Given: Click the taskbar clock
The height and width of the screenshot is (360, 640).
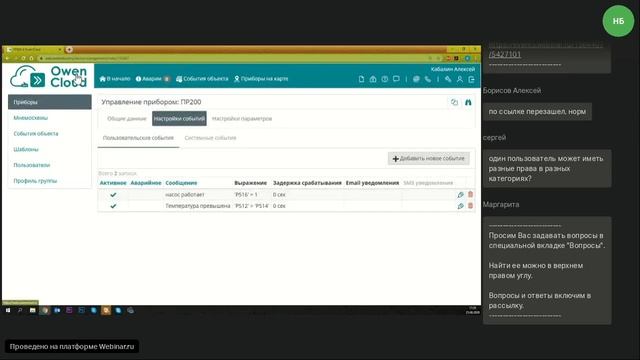Looking at the screenshot, I should [x=473, y=310].
